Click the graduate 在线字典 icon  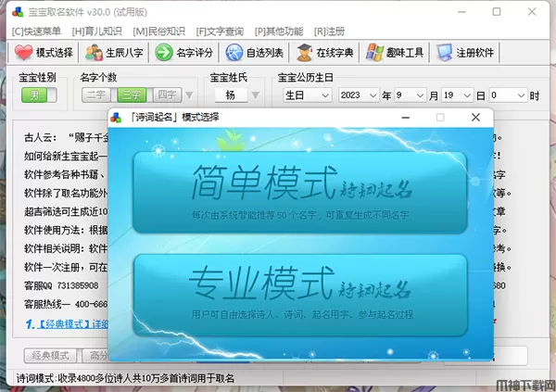tap(304, 53)
